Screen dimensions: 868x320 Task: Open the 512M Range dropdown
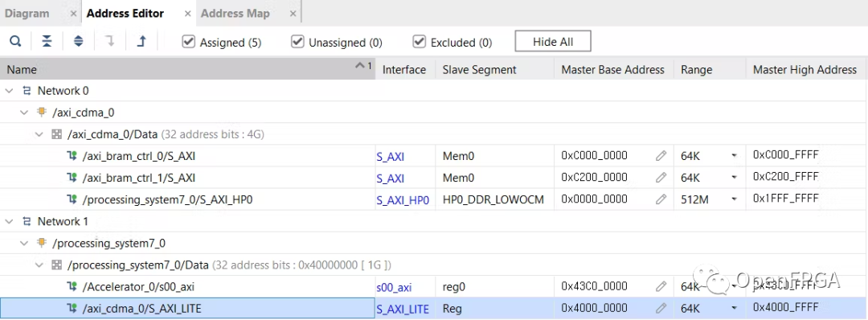tap(734, 199)
